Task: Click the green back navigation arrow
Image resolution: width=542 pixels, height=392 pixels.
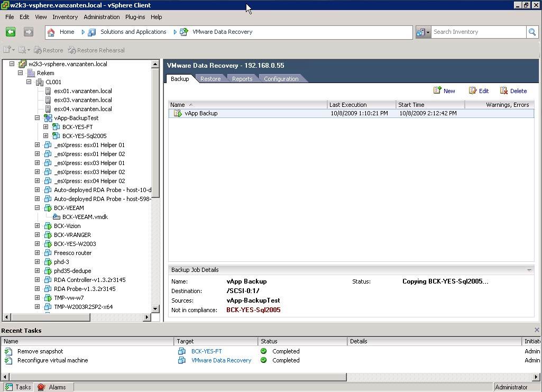Action: click(x=11, y=32)
